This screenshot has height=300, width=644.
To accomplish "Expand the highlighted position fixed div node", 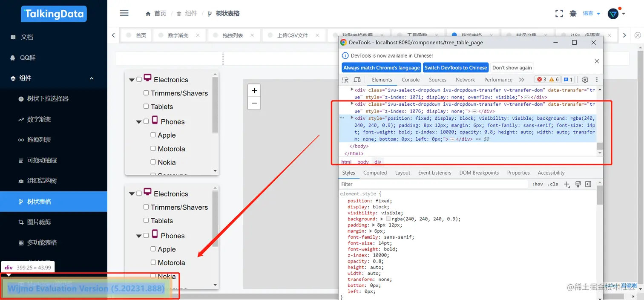I will click(352, 118).
